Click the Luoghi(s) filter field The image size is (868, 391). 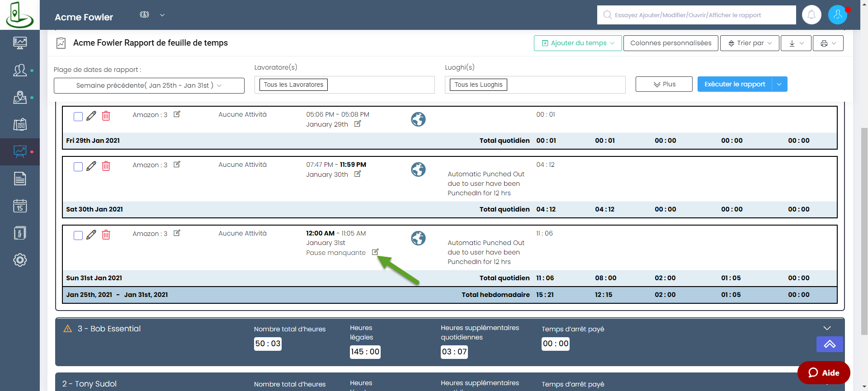pos(535,85)
